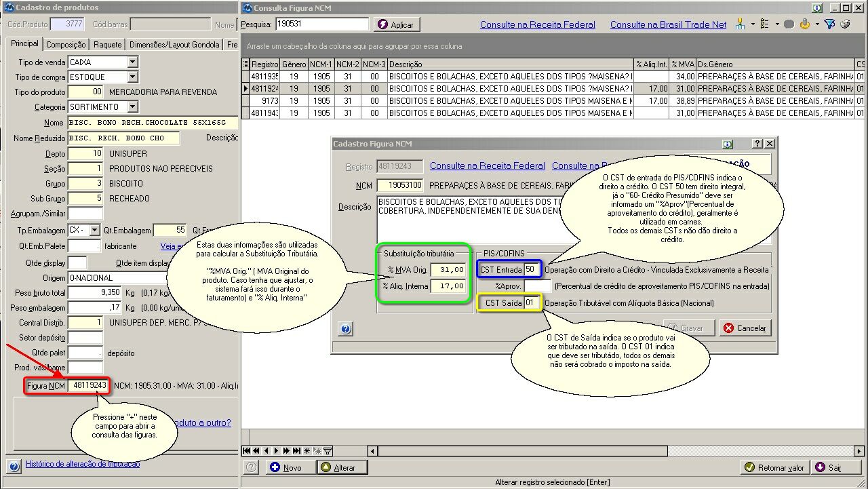Click the %Aprov. field
Image resolution: width=868 pixels, height=489 pixels.
point(537,286)
